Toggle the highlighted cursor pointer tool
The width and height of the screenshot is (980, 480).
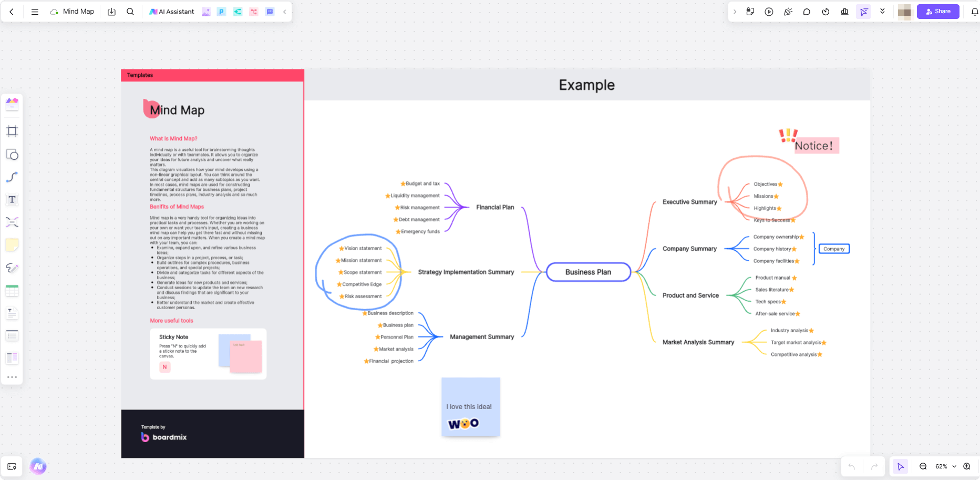click(864, 12)
